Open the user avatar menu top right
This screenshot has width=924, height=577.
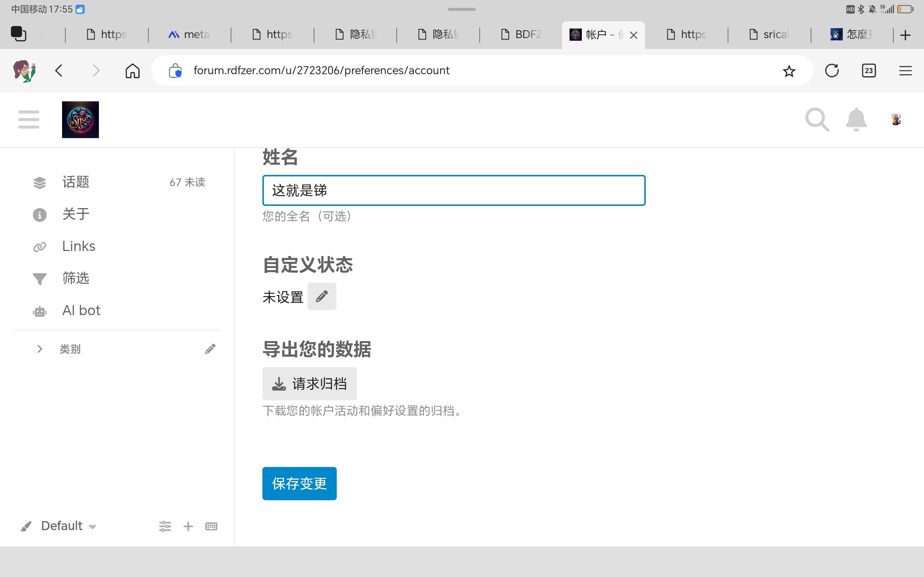coord(896,119)
